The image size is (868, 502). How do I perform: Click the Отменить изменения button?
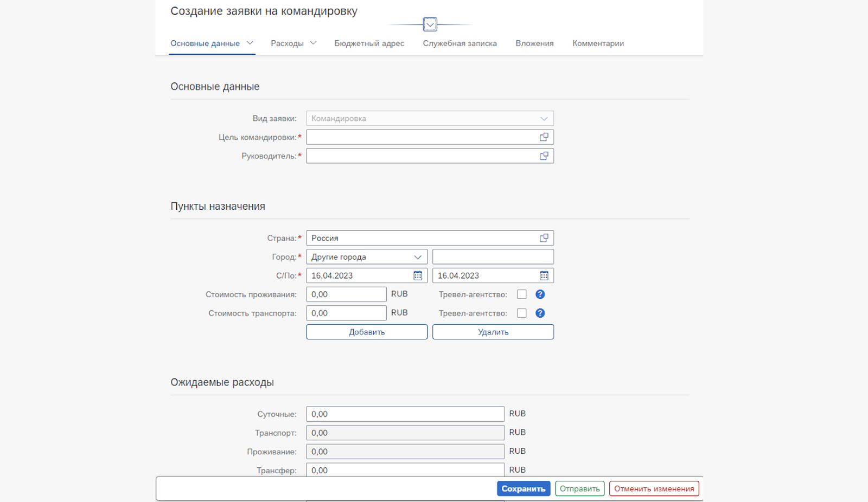click(654, 488)
